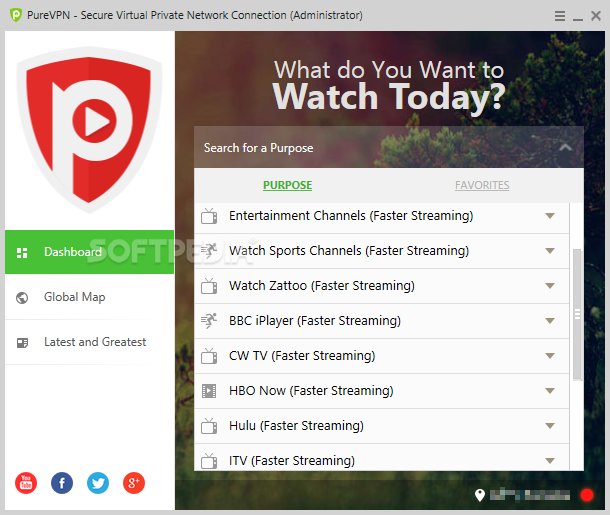This screenshot has height=515, width=610.
Task: Click the Latest and Greatest news icon
Action: [x=22, y=343]
